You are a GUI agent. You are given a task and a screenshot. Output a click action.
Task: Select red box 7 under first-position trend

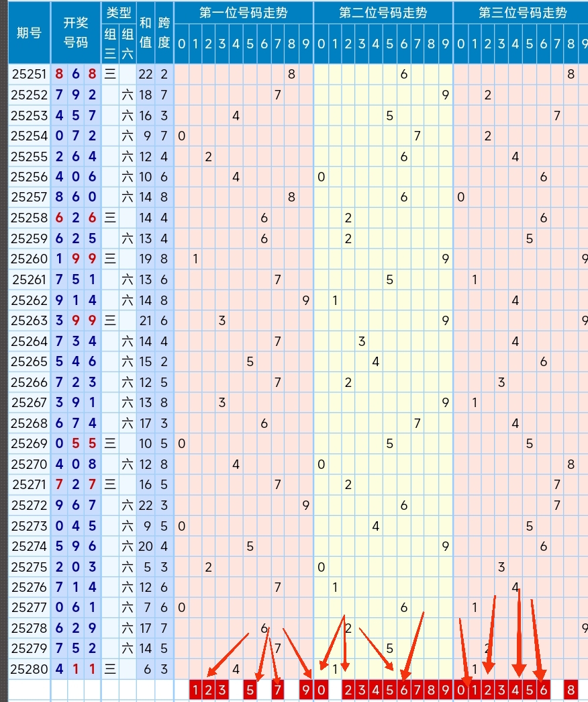click(x=277, y=689)
